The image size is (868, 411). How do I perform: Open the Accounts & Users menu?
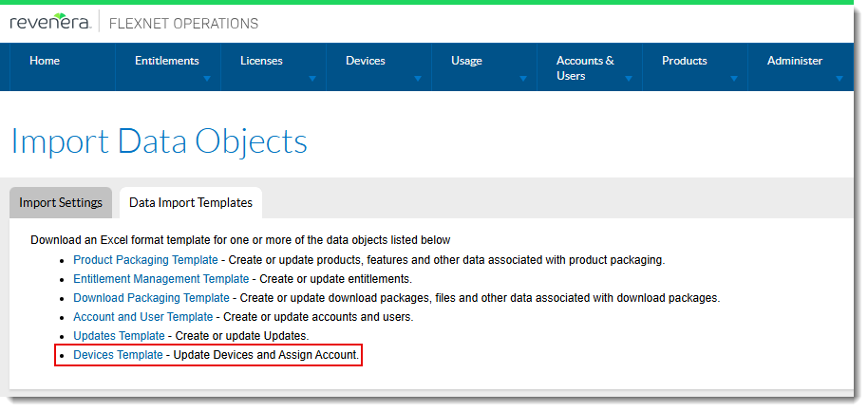584,67
